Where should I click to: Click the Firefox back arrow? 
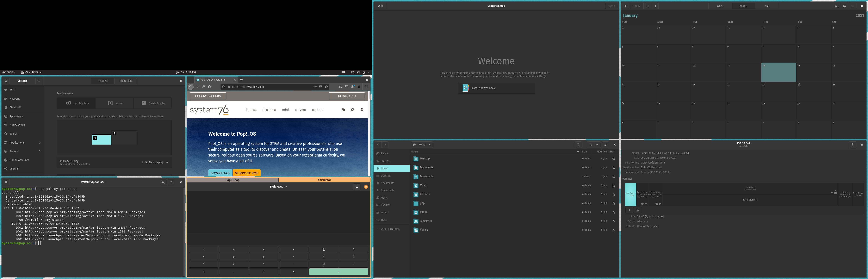[191, 87]
